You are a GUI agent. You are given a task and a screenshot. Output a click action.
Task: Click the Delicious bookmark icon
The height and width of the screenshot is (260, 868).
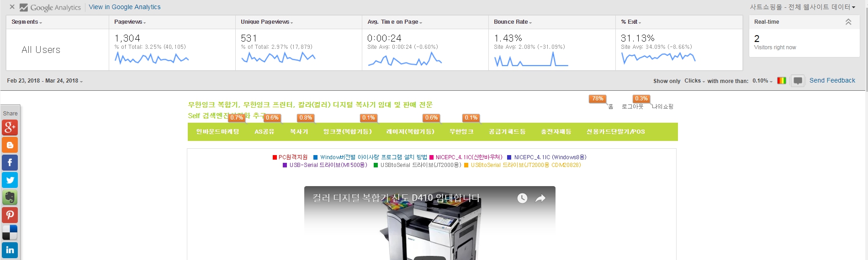[x=10, y=233]
